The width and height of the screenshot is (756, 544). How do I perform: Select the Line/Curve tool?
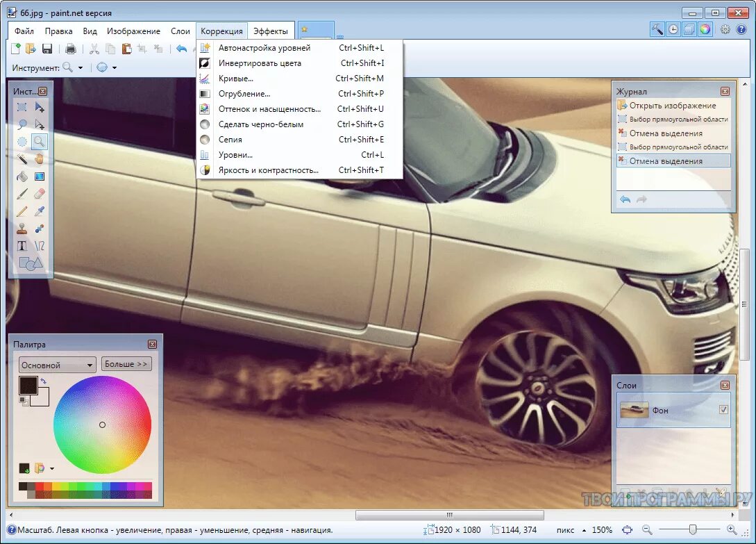pyautogui.click(x=40, y=246)
